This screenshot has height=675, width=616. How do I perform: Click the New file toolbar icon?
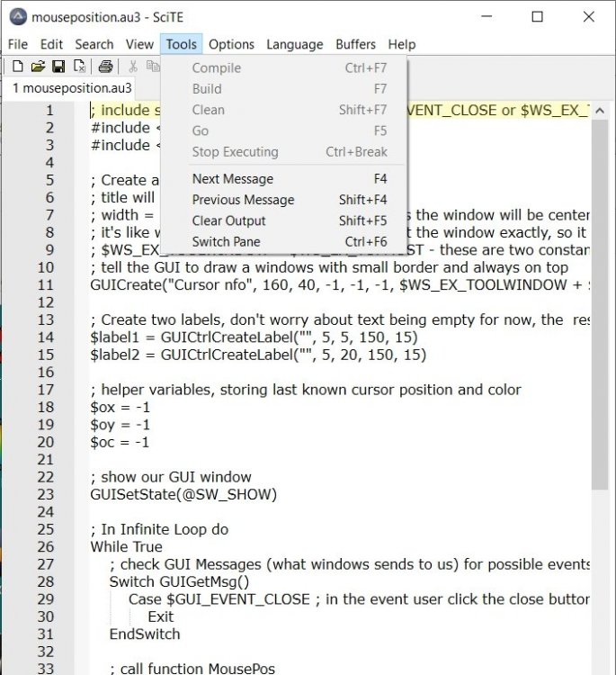17,67
